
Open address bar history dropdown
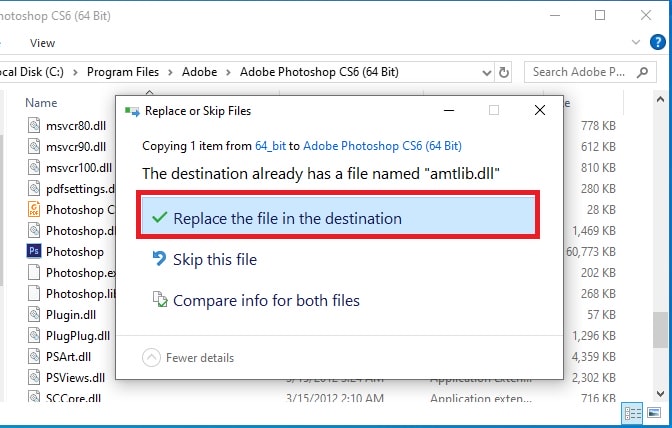486,72
